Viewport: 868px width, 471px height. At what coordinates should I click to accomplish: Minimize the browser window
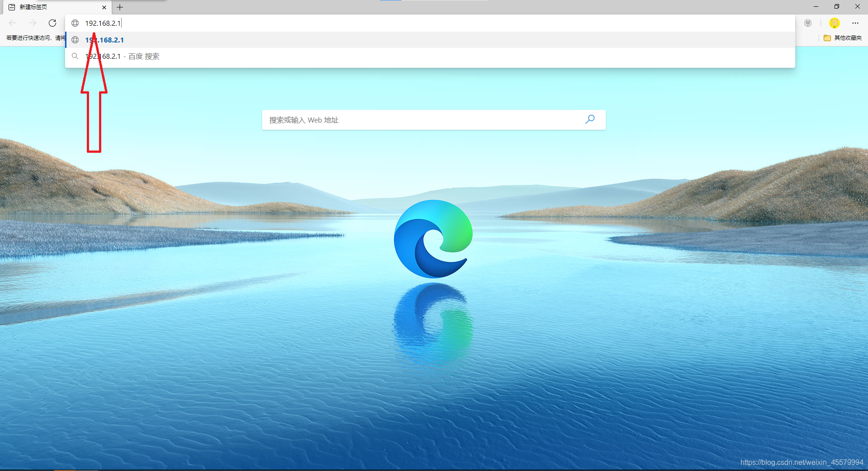[816, 7]
